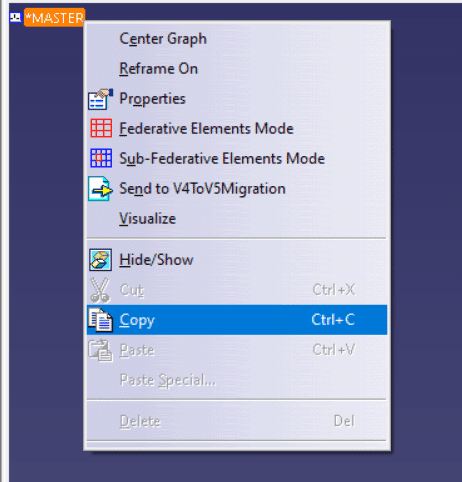The image size is (462, 482).
Task: Click the Properties icon in the context menu
Action: (100, 99)
